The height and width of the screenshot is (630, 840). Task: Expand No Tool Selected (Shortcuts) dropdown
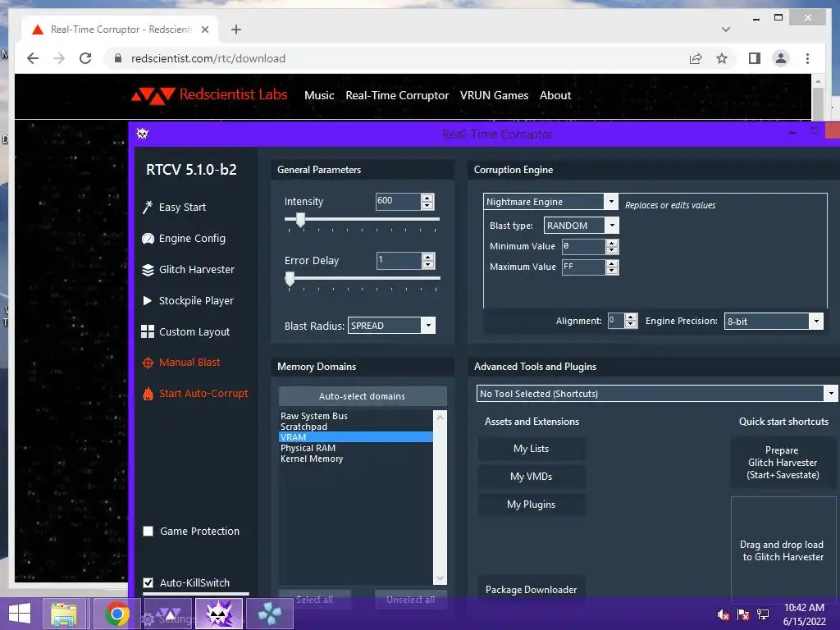pos(830,393)
